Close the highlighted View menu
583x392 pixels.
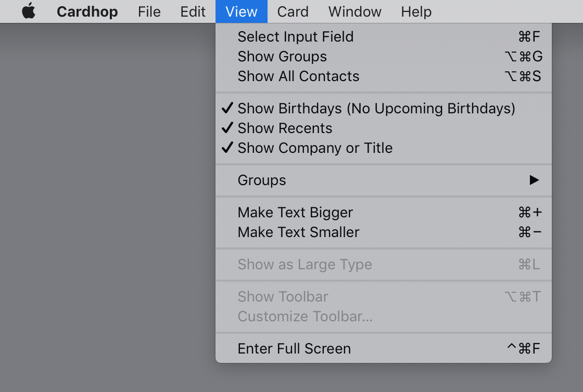click(242, 11)
